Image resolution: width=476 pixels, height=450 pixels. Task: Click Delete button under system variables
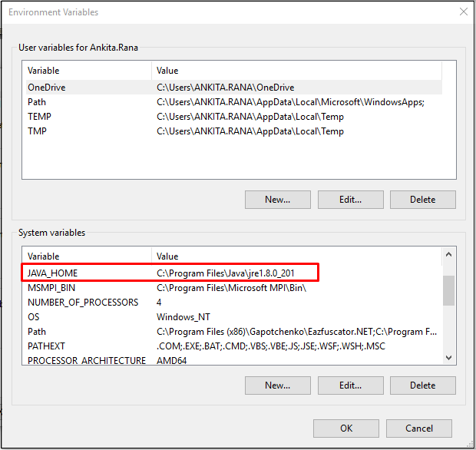(x=422, y=385)
